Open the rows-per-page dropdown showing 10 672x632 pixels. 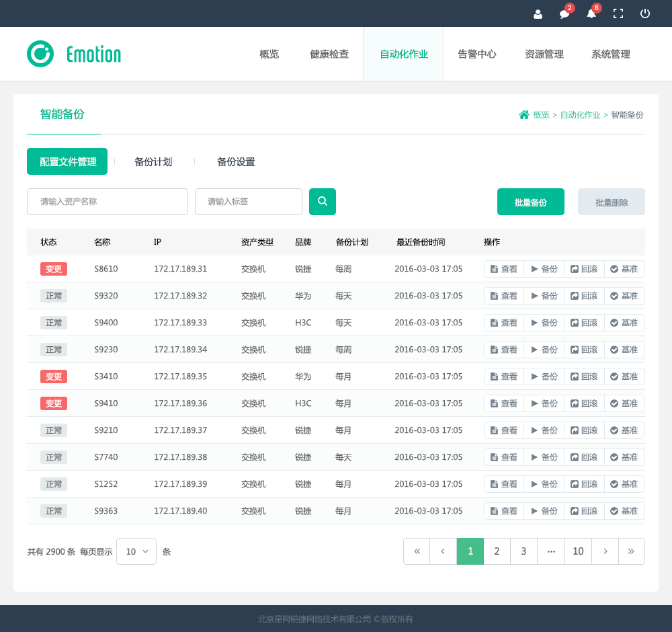coord(136,551)
